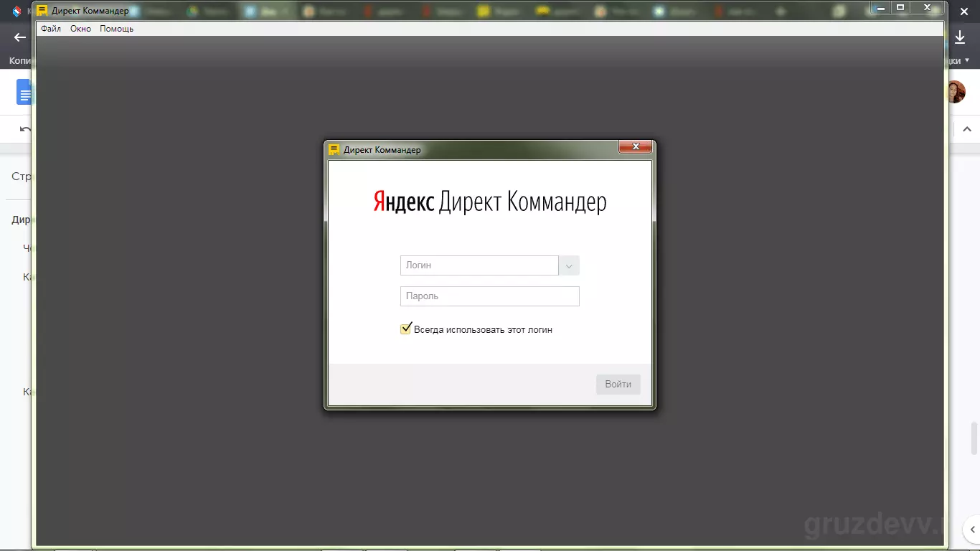Click the Войти button
The image size is (980, 551).
click(x=618, y=384)
